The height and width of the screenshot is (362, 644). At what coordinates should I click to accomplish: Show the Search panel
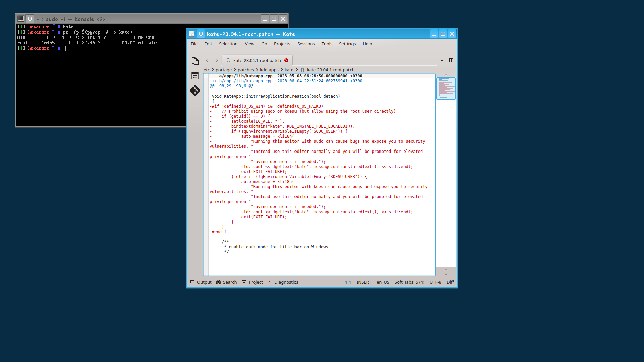click(x=226, y=282)
